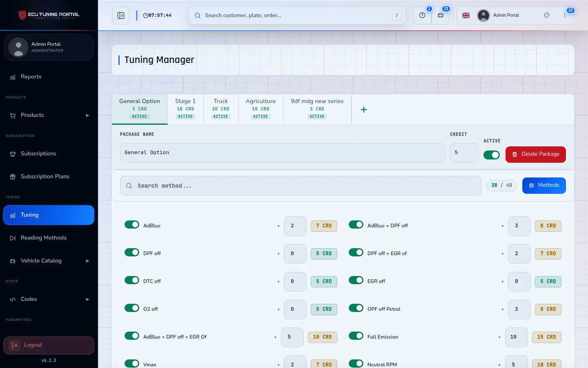This screenshot has height=368, width=588.
Task: Select the 9df mdg new series tab
Action: coord(317,109)
